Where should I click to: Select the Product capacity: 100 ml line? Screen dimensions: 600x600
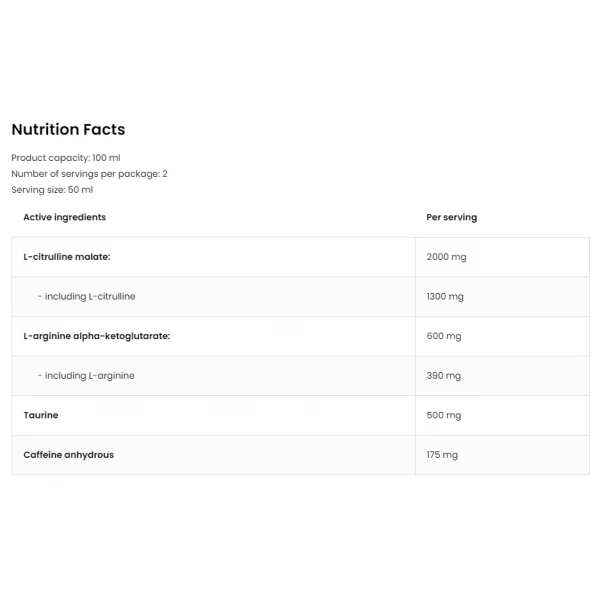click(66, 158)
